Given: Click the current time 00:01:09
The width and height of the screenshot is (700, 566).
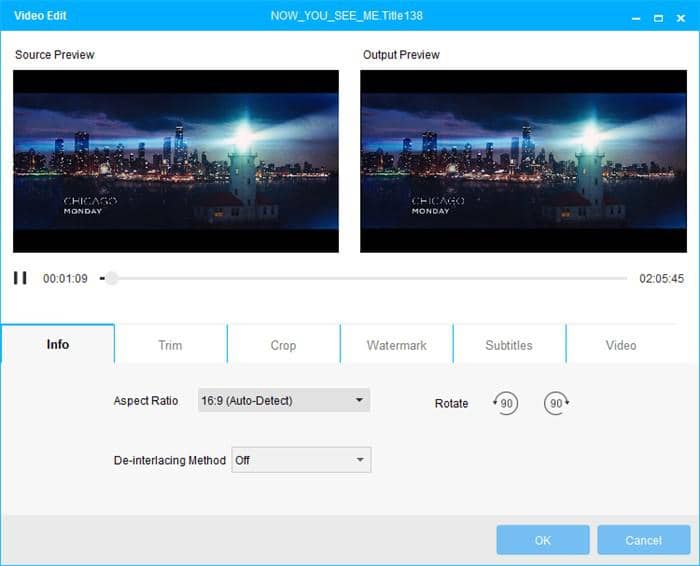Looking at the screenshot, I should pos(65,279).
